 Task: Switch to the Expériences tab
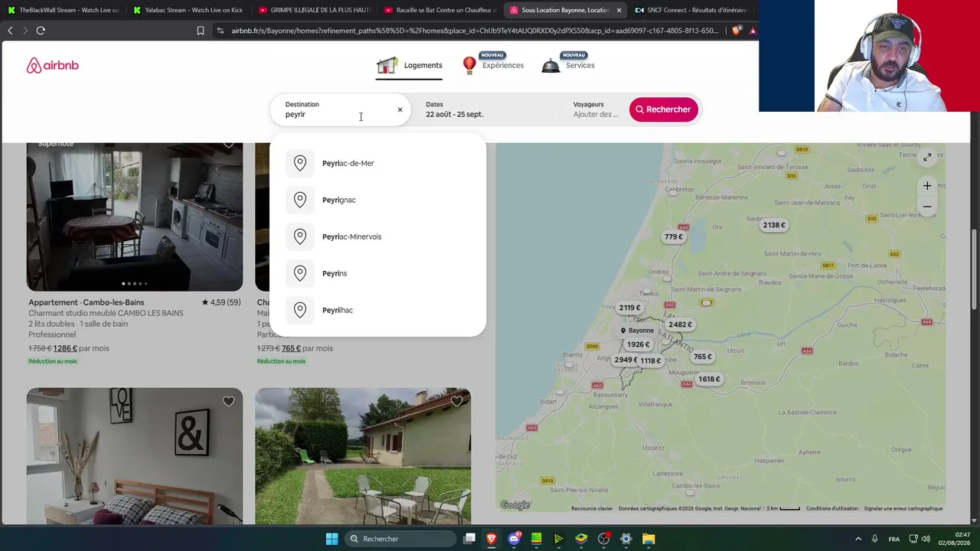493,65
